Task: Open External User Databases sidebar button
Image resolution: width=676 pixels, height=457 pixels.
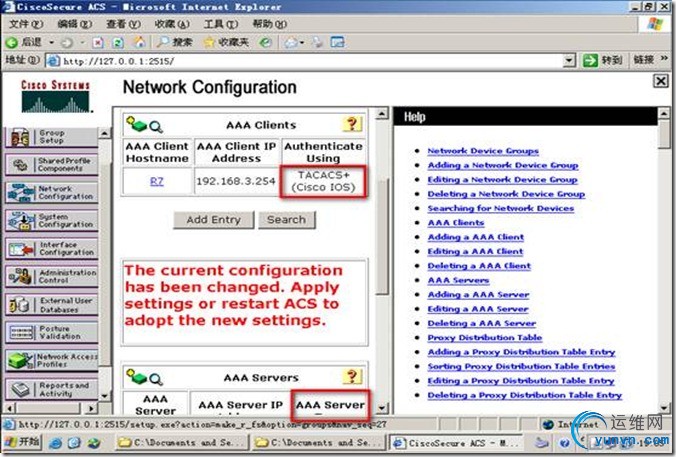Action: (x=52, y=305)
